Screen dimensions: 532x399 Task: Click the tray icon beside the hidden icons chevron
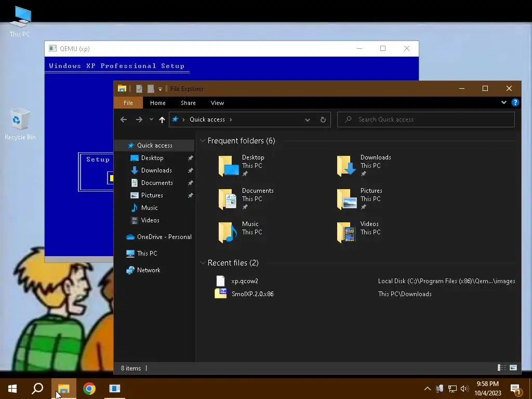click(440, 389)
